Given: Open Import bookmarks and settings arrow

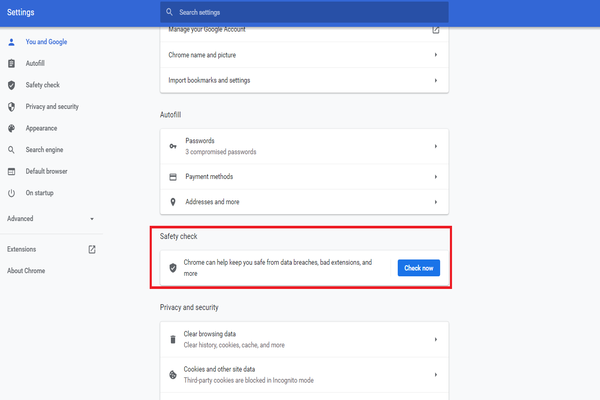Looking at the screenshot, I should click(x=435, y=80).
